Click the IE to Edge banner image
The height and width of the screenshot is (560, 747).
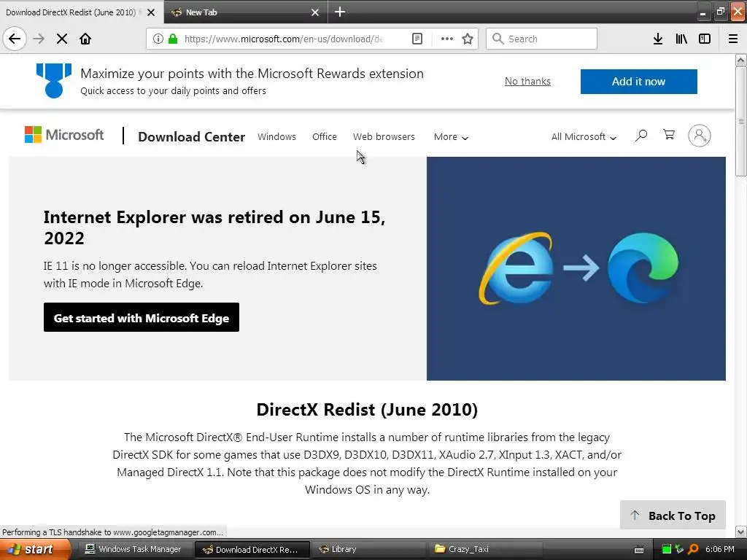576,268
